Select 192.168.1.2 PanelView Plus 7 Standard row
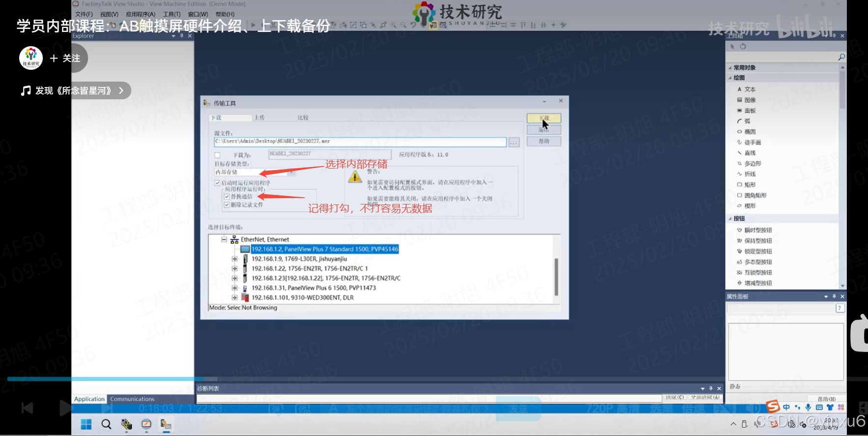The width and height of the screenshot is (868, 436). coord(325,250)
